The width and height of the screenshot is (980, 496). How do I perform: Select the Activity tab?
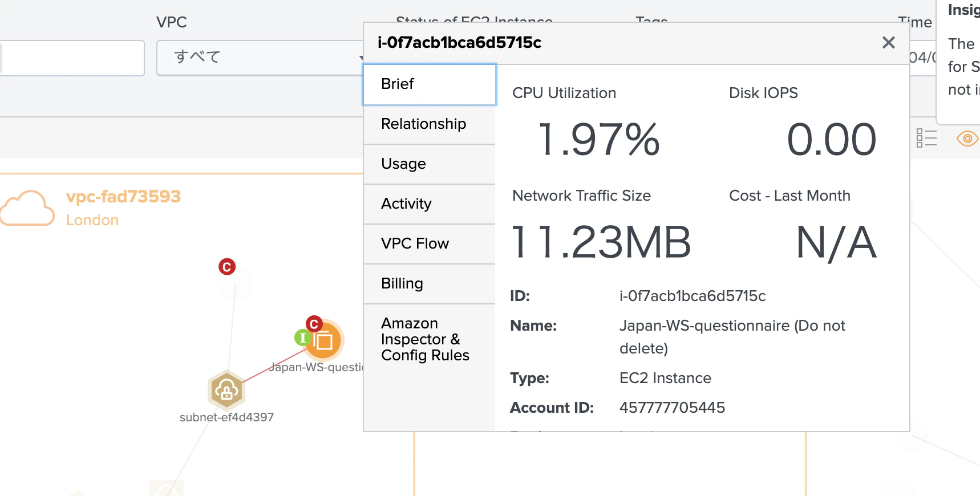430,204
